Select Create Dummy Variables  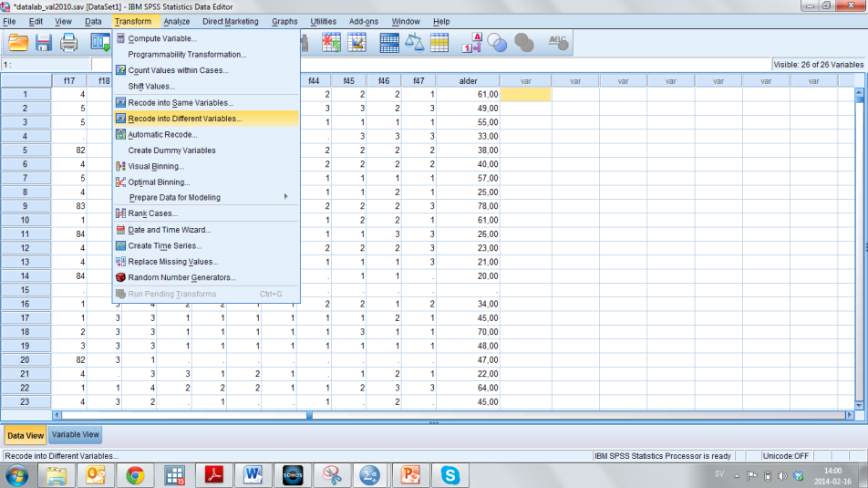point(206,151)
